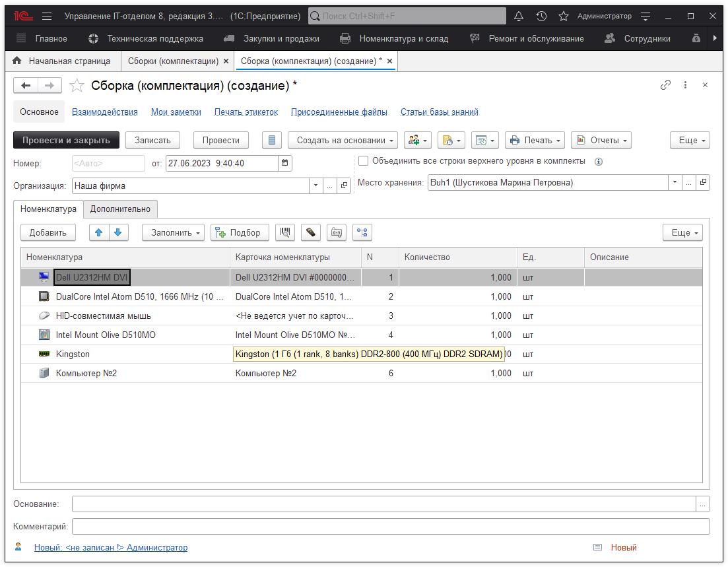
Task: Switch to the Дополнительно tab
Action: click(x=120, y=209)
